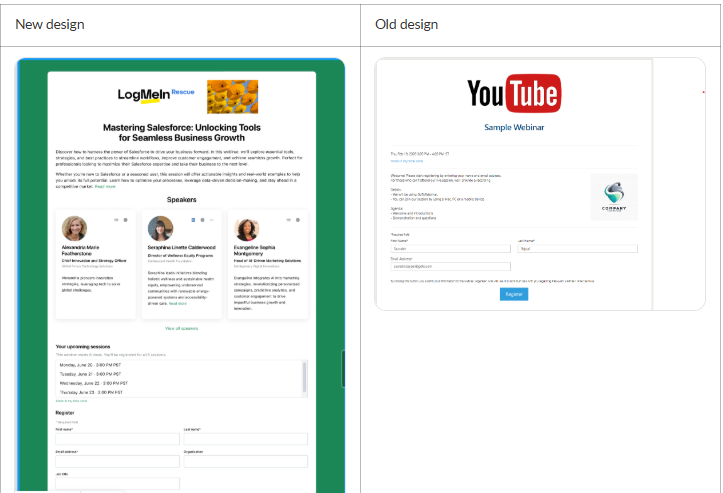Open the View all speakers link
The width and height of the screenshot is (723, 493).
pos(181,328)
